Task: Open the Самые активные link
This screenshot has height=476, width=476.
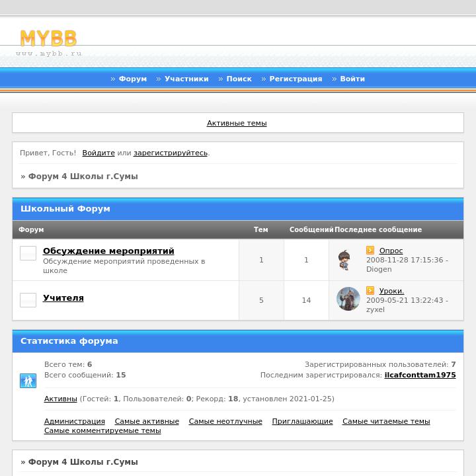Action: click(147, 421)
